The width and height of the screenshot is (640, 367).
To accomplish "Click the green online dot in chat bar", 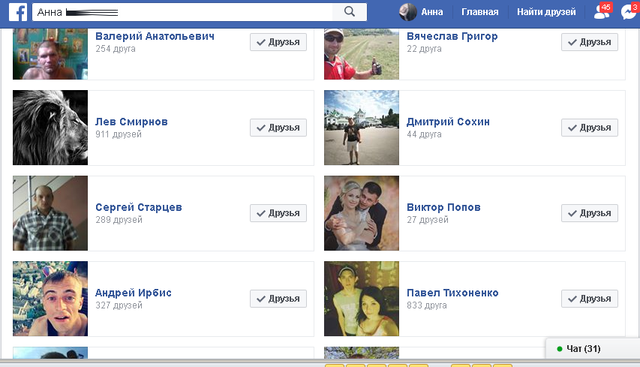I will pyautogui.click(x=560, y=349).
